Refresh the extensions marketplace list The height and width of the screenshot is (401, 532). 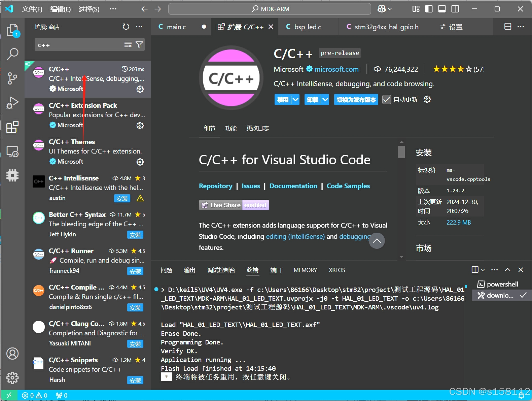point(126,27)
